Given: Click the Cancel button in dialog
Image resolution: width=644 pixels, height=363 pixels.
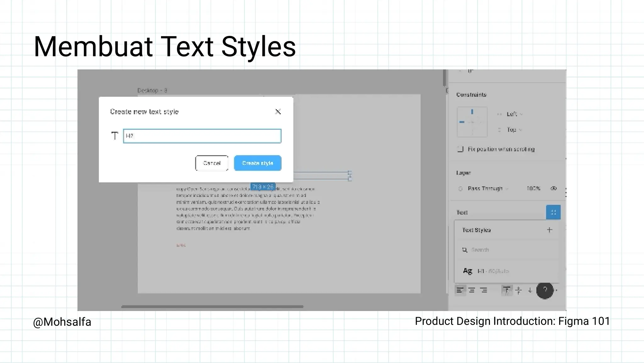Looking at the screenshot, I should 212,163.
